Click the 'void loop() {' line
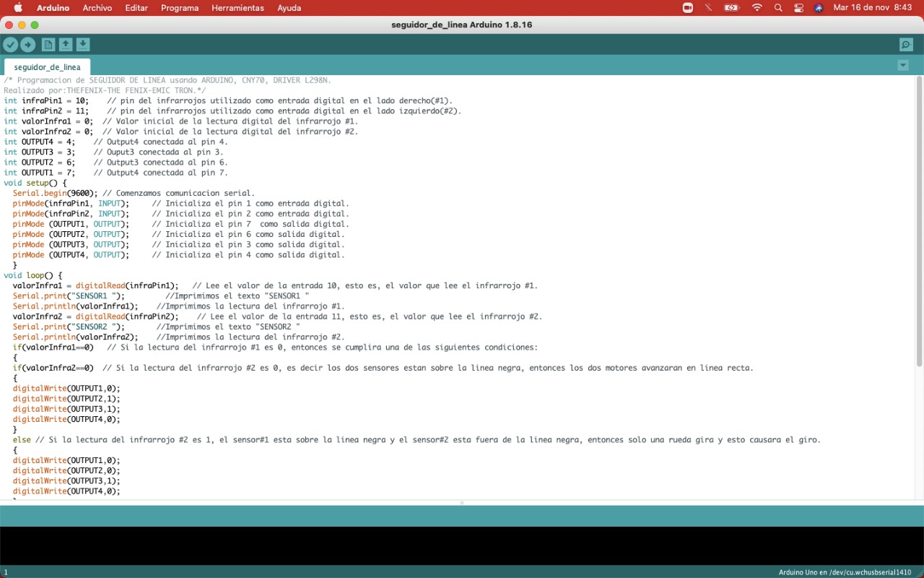Image resolution: width=924 pixels, height=578 pixels. [x=32, y=275]
